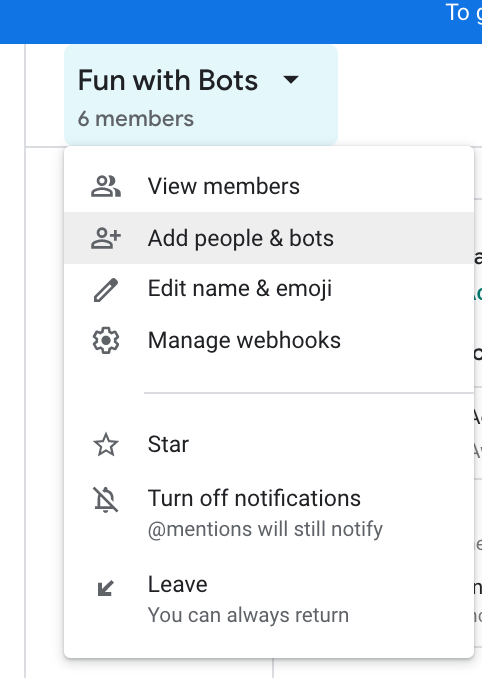Click the Manage webhooks gear icon

tap(106, 341)
